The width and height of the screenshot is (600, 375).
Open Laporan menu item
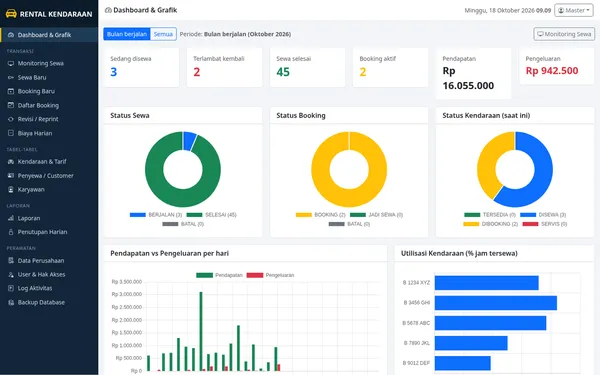point(49,218)
